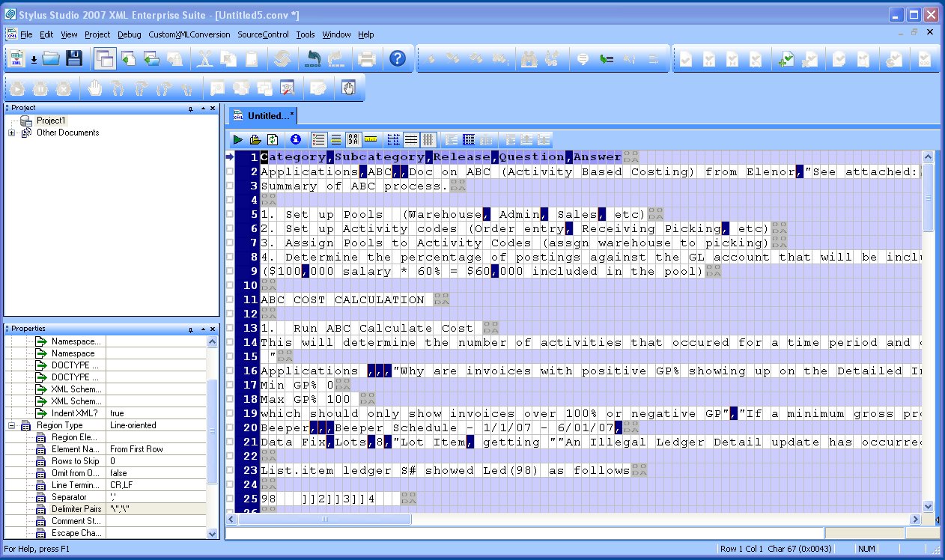Click the green Preview Result play icon
This screenshot has width=945, height=560.
[x=237, y=139]
